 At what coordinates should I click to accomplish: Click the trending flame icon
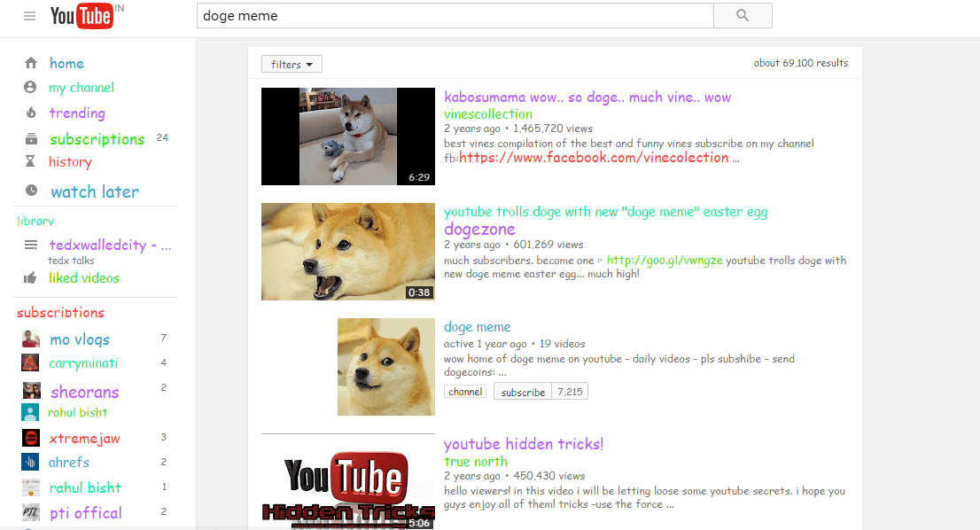[31, 113]
